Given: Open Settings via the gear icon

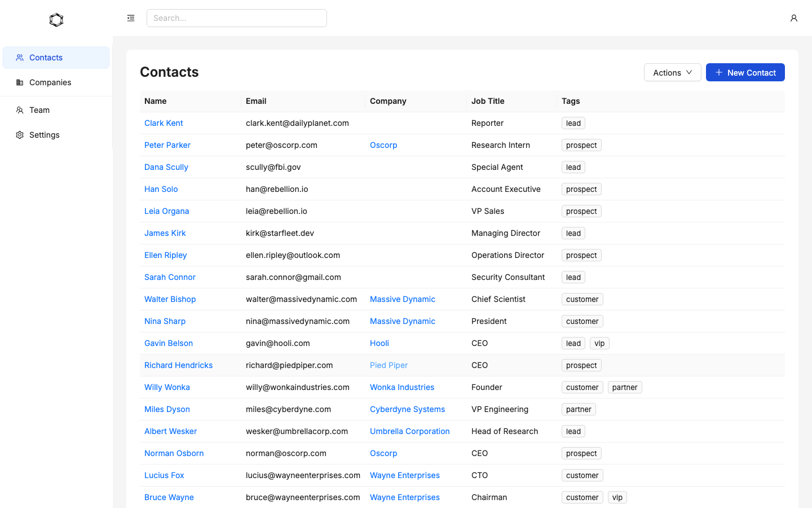Looking at the screenshot, I should 20,135.
